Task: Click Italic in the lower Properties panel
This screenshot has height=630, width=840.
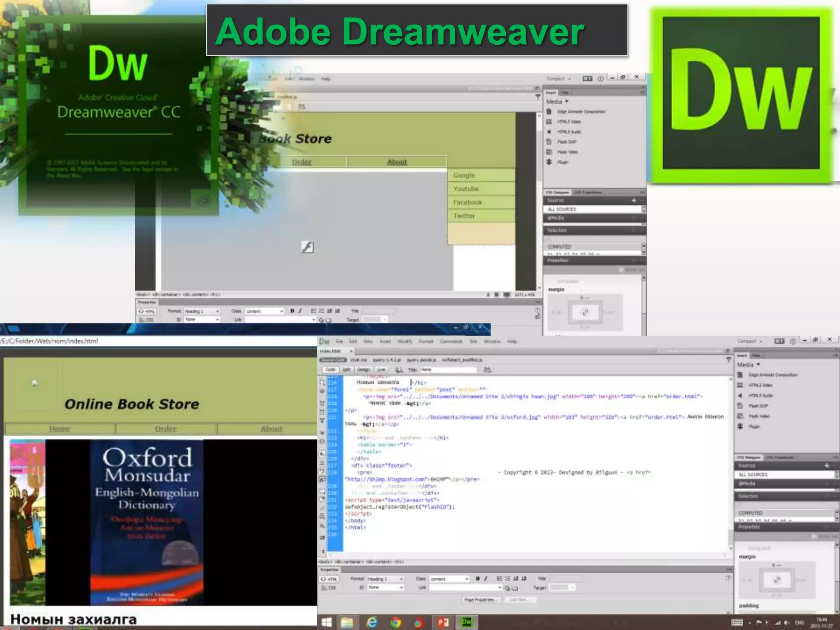Action: pyautogui.click(x=486, y=579)
